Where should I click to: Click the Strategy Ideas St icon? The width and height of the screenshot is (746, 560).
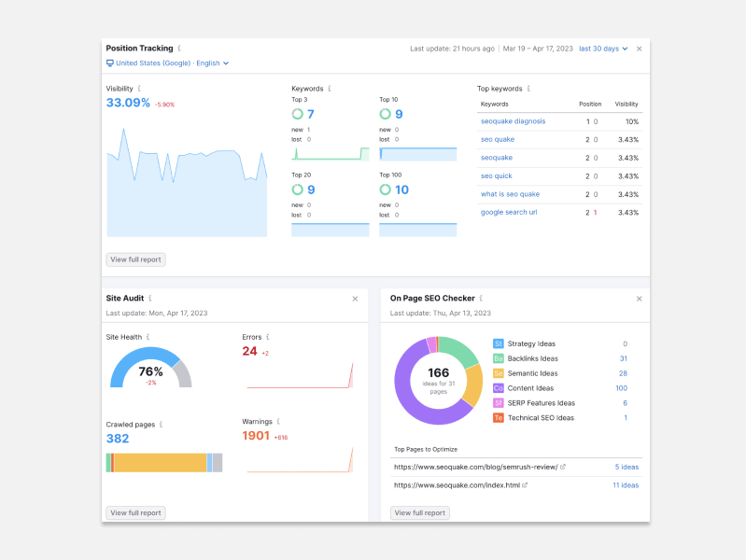pos(499,343)
